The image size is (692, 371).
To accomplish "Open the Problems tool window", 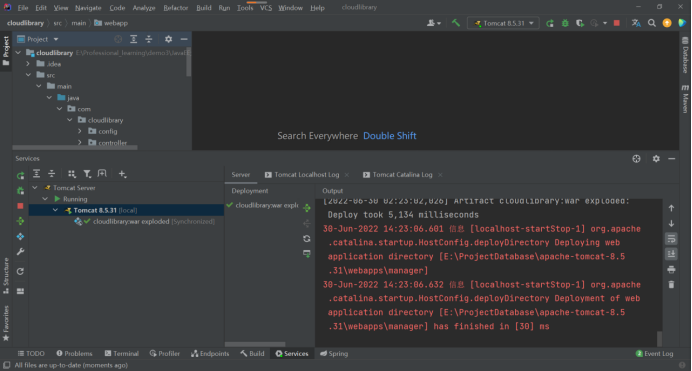I will coord(74,354).
